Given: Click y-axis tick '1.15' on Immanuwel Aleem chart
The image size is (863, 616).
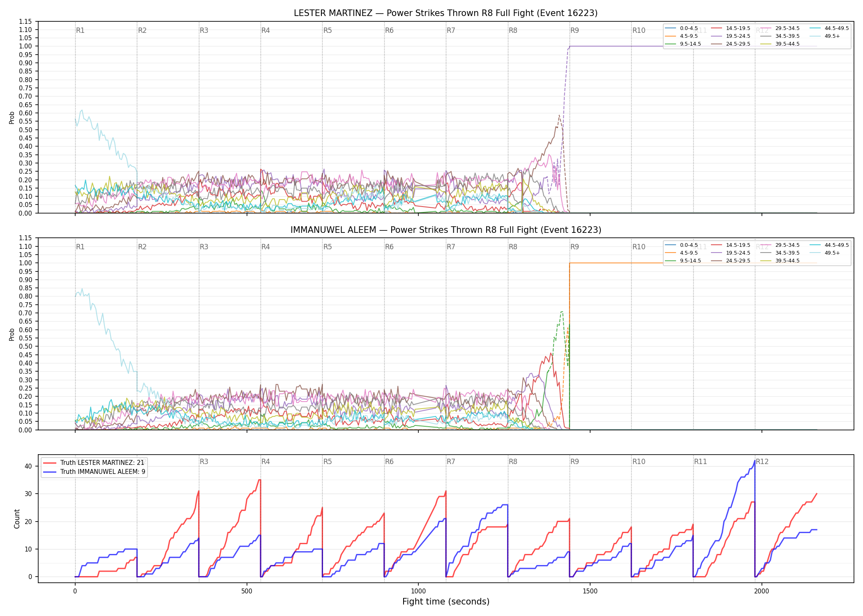Looking at the screenshot, I should pos(25,238).
